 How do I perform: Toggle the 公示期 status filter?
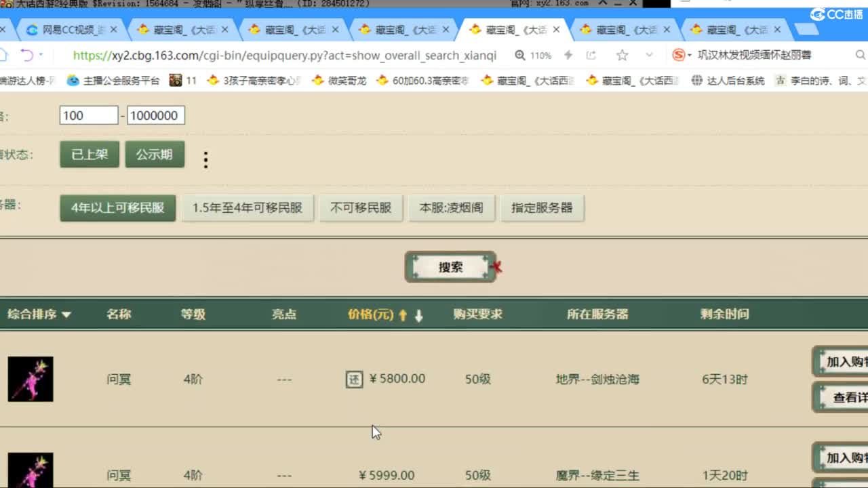click(155, 155)
